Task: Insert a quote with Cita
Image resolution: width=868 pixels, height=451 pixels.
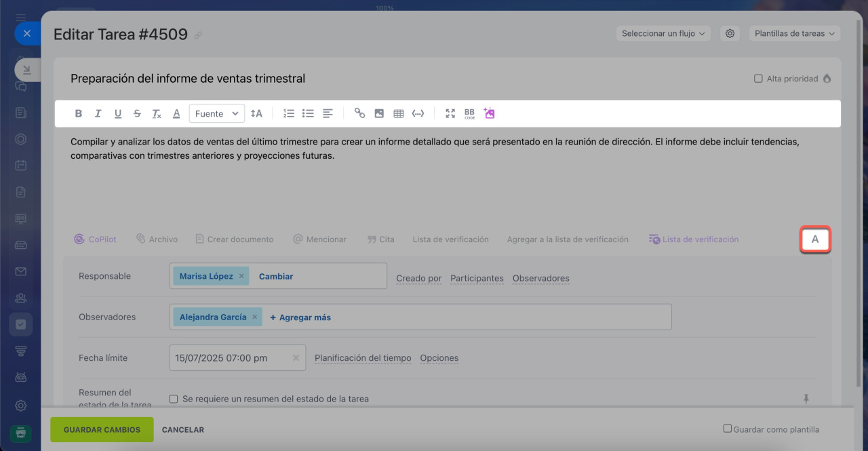Action: click(381, 239)
